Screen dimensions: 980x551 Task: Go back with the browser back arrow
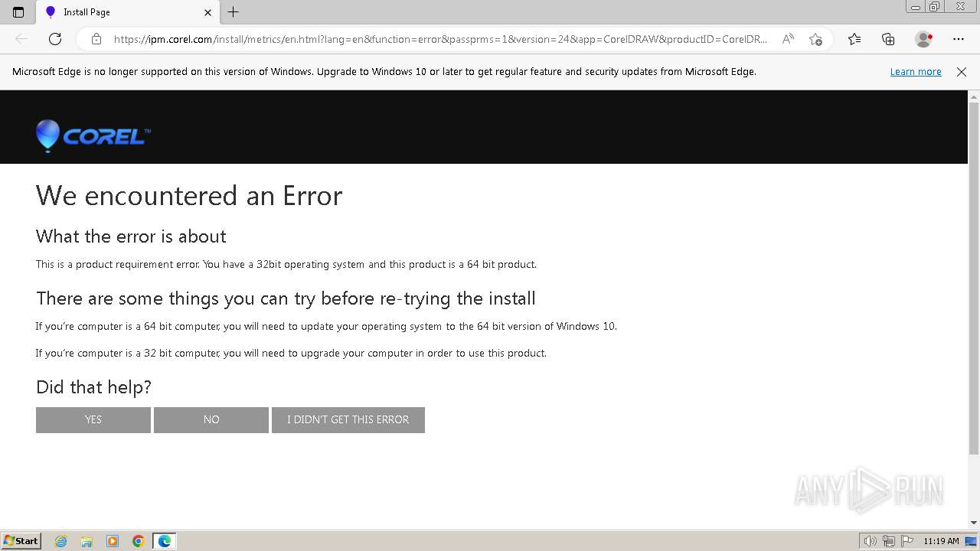coord(21,39)
